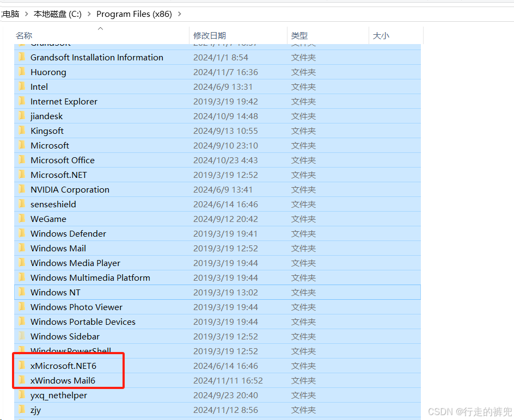
Task: Click the folder icon next to Intel
Action: point(22,86)
